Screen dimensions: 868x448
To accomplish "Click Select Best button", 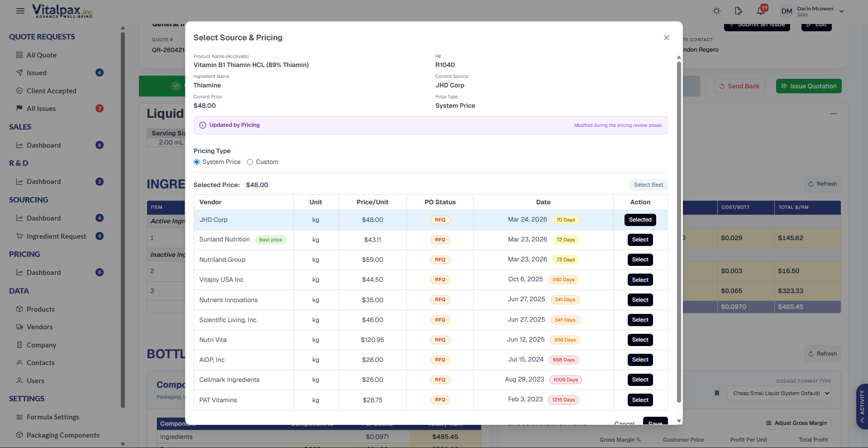I will (x=648, y=185).
